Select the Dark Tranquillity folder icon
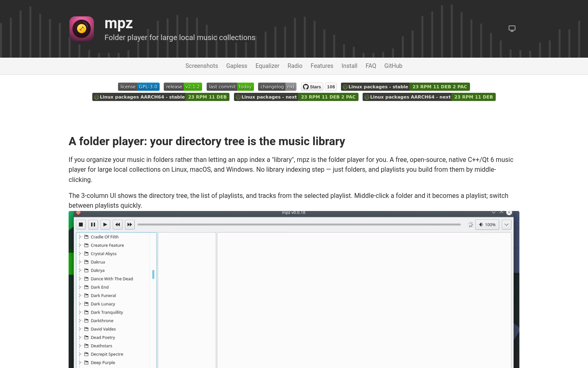Viewport: 588px width, 368px height. pos(87,312)
